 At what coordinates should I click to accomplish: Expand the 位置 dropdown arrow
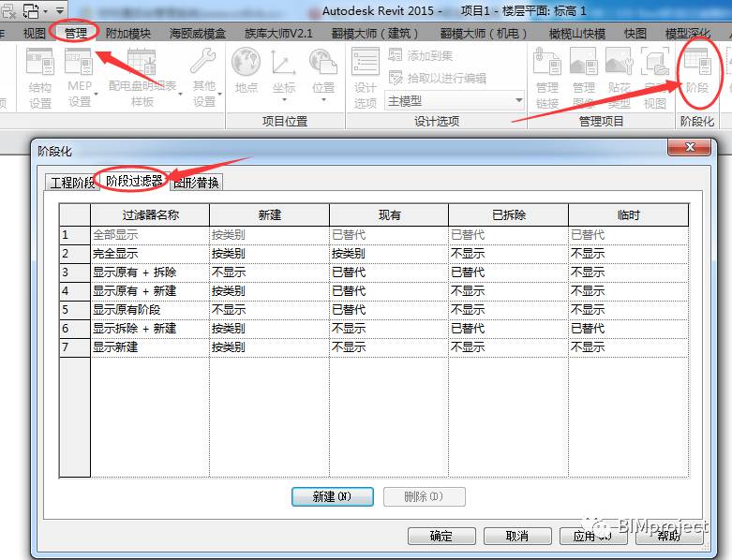pos(323,100)
